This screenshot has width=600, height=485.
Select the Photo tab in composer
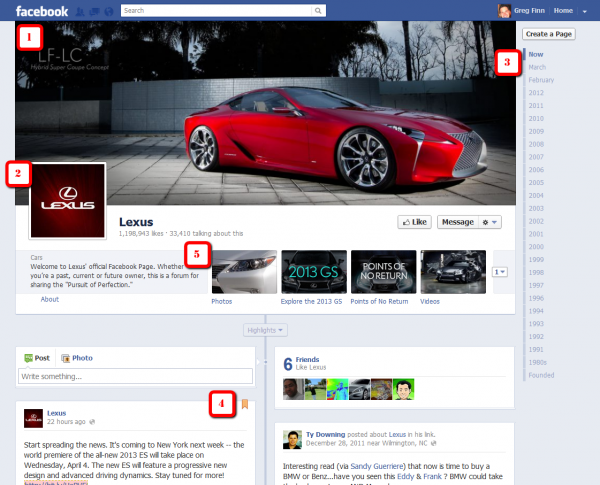click(x=77, y=358)
